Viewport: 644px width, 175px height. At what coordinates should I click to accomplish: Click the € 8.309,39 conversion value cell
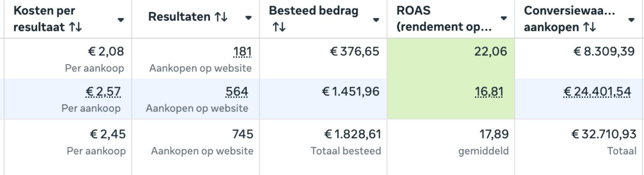(x=604, y=52)
